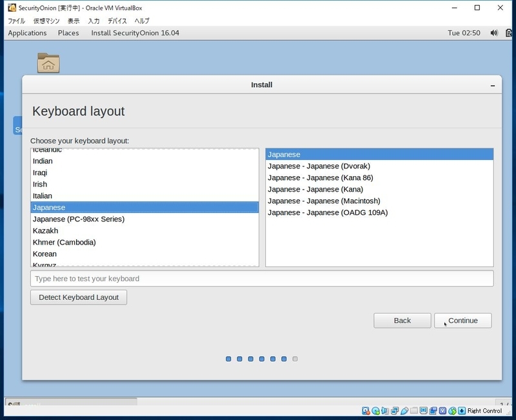The height and width of the screenshot is (420, 516).
Task: Select Italian keyboard layout
Action: coord(144,196)
